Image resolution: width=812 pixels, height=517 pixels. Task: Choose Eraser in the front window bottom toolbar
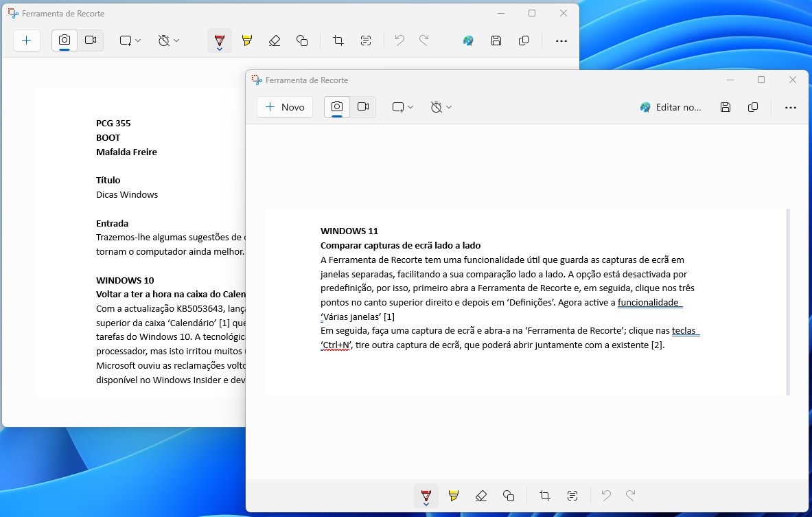click(481, 496)
